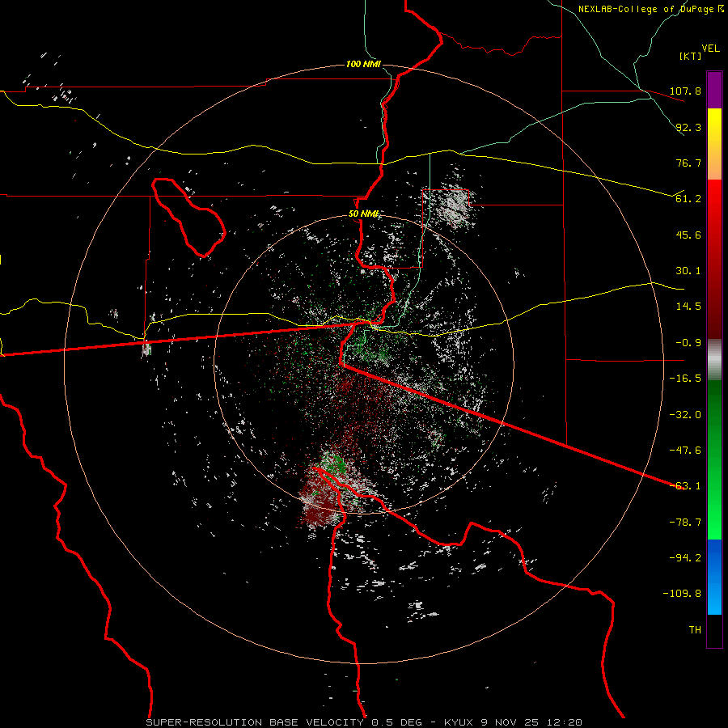This screenshot has height=728, width=728.
Task: Click the 100 NMI range ring label
Action: tap(363, 64)
